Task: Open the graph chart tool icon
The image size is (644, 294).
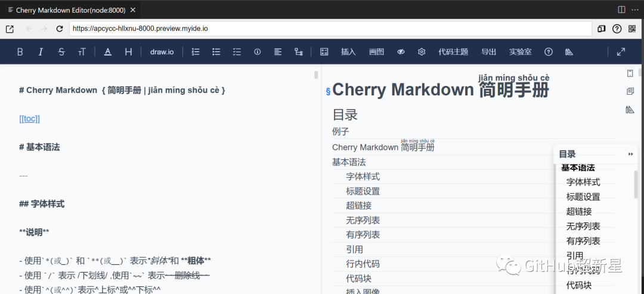Action: point(299,52)
